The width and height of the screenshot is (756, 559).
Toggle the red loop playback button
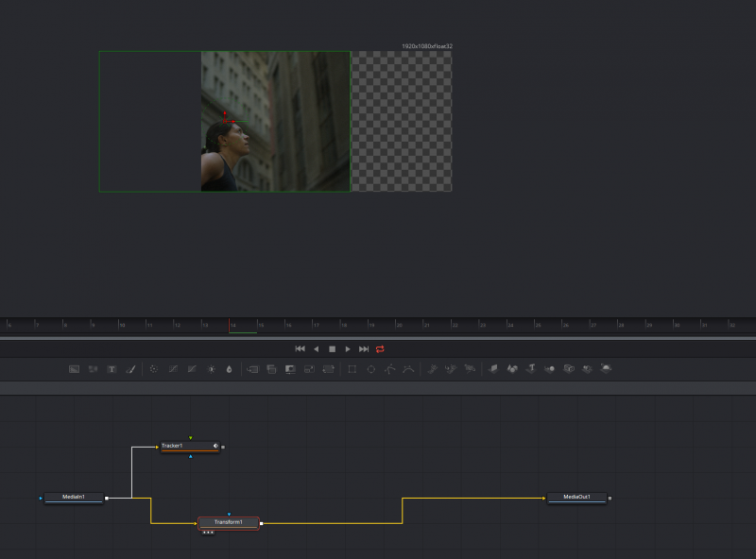coord(380,348)
